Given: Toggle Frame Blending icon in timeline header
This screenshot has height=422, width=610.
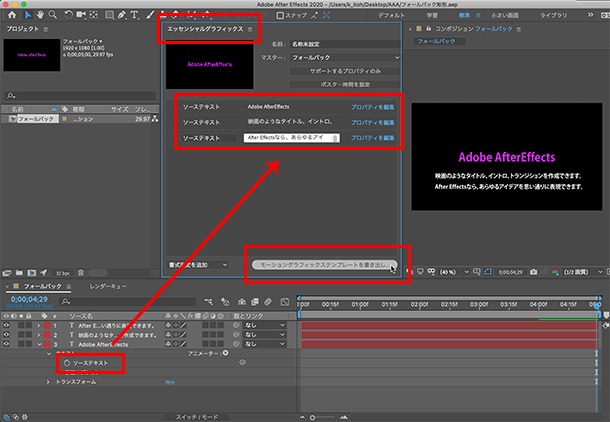Looking at the screenshot, I should click(x=255, y=302).
